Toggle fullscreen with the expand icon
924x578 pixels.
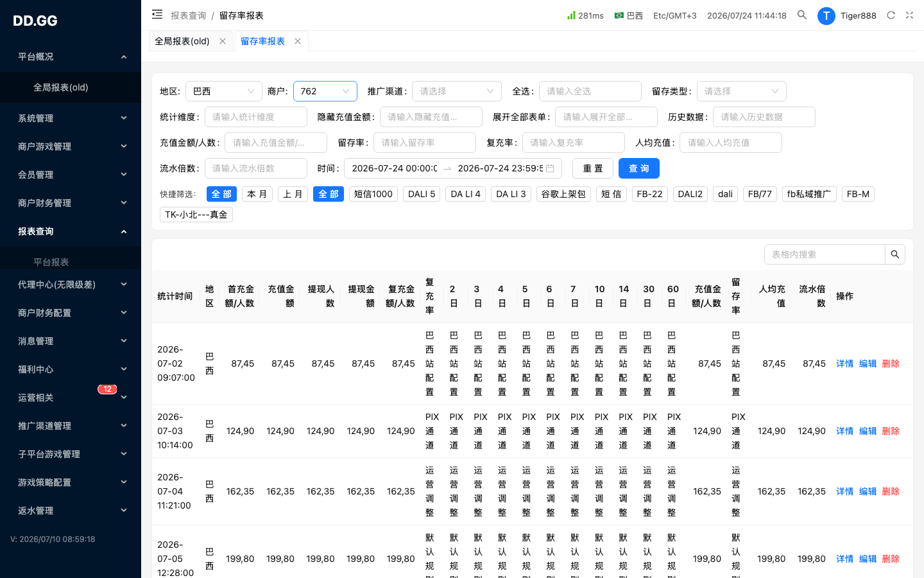pos(909,15)
